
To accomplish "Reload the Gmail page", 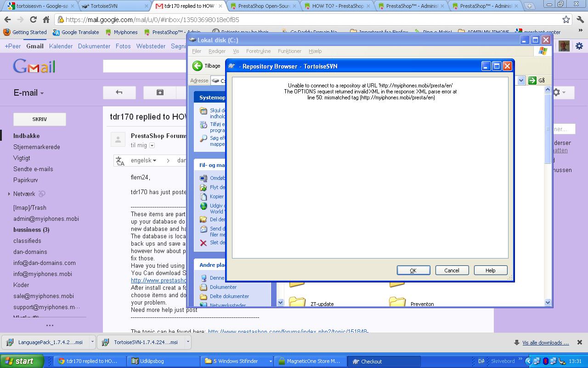I will click(33, 20).
